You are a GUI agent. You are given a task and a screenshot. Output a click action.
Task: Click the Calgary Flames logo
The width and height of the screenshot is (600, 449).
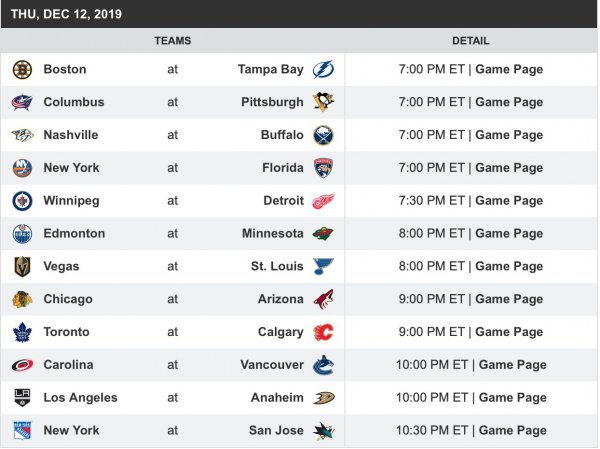pyautogui.click(x=323, y=332)
